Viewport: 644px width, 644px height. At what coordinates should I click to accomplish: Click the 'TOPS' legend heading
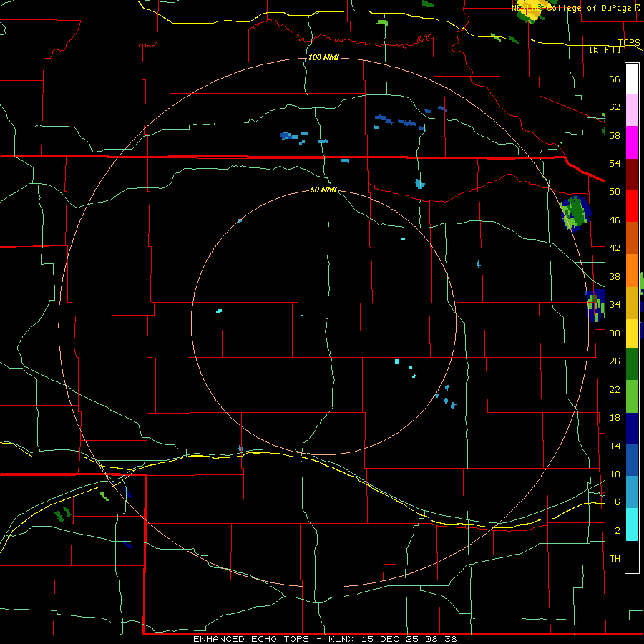click(629, 42)
